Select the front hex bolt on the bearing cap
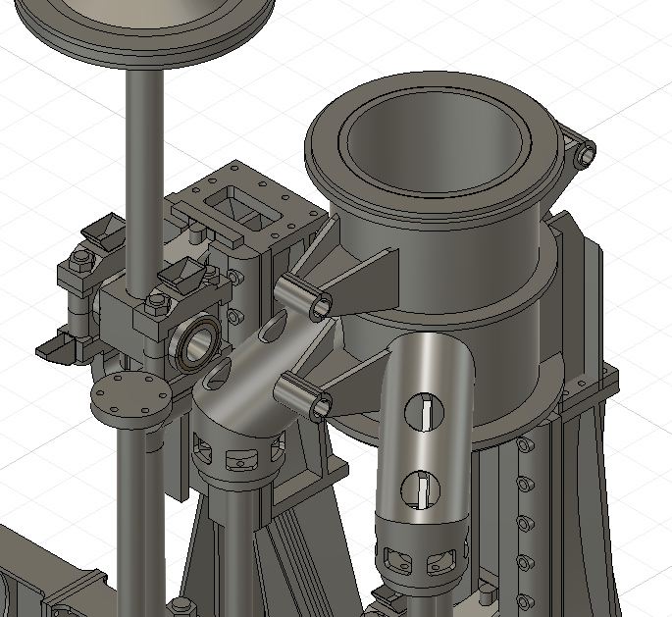Screen dimensions: 672x617 tap(156, 302)
